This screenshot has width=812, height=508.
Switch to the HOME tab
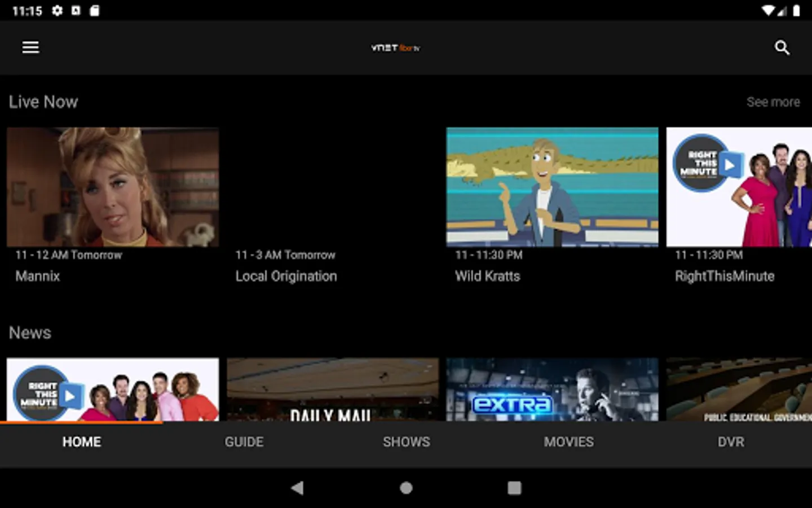pyautogui.click(x=82, y=442)
